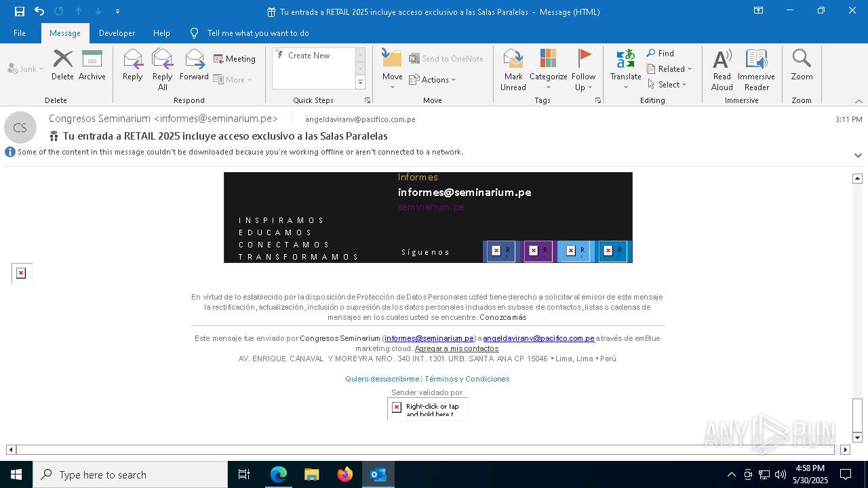Click the last blocked social icon in the banner

(x=614, y=251)
